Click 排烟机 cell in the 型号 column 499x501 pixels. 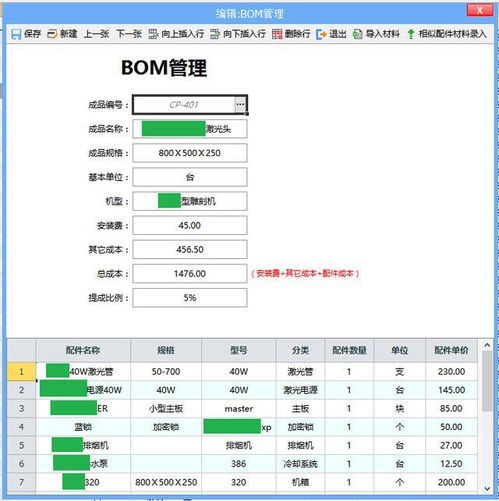pos(239,445)
